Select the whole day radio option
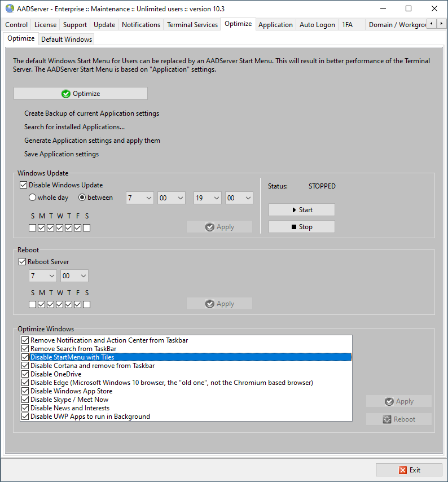This screenshot has width=448, height=482. click(33, 198)
